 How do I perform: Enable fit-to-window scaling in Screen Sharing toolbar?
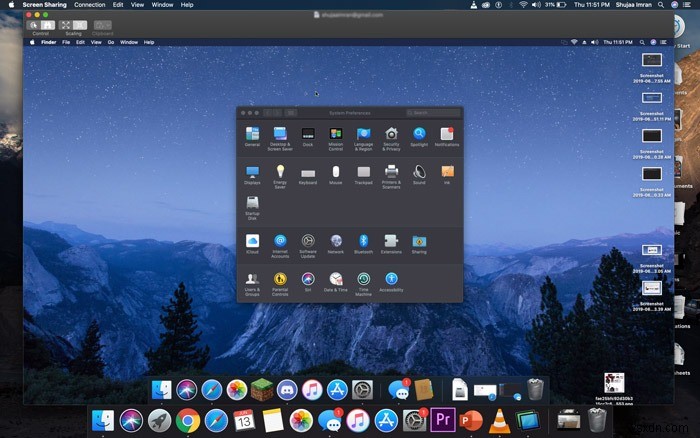(x=66, y=25)
